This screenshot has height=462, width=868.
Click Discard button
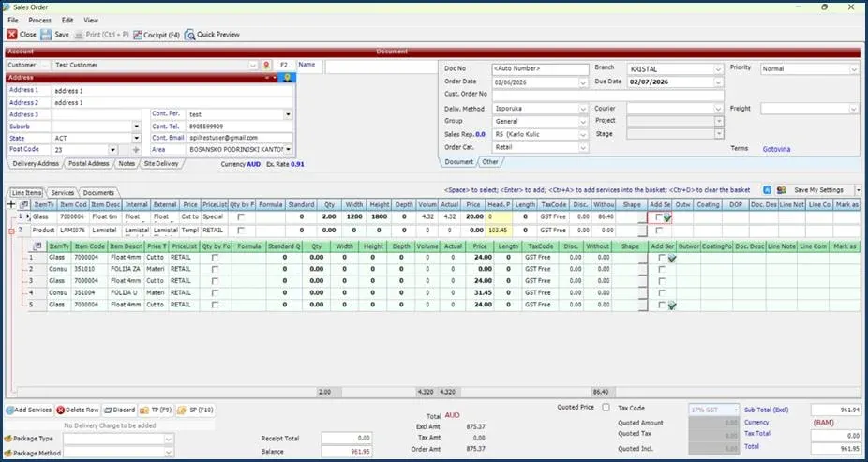pyautogui.click(x=120, y=410)
